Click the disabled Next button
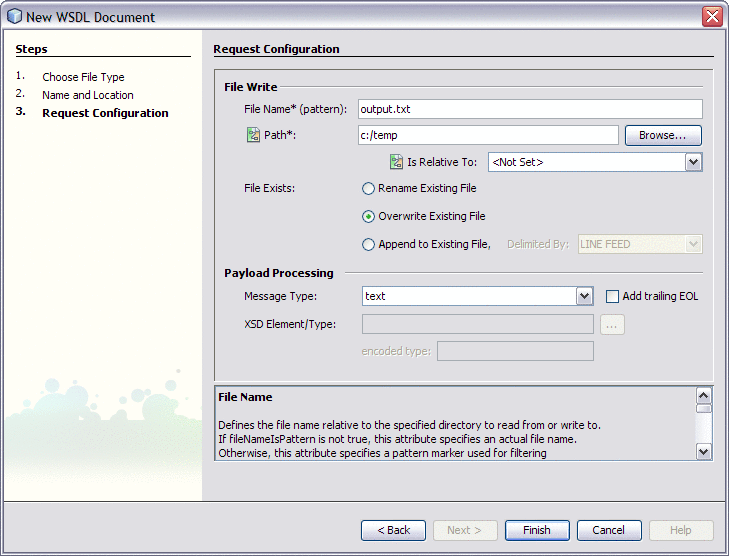 465,530
